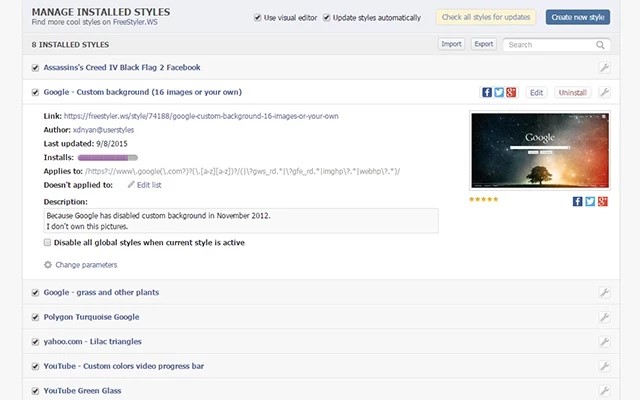
Task: Click the 8 INSTALLED STYLES heading
Action: (70, 44)
